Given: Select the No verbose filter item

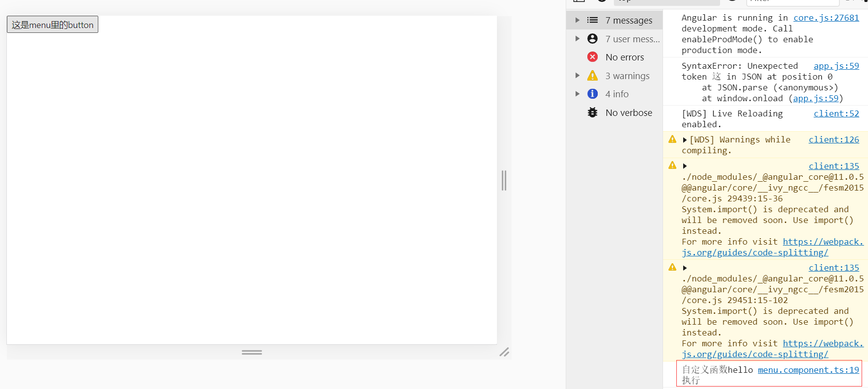Looking at the screenshot, I should tap(629, 113).
